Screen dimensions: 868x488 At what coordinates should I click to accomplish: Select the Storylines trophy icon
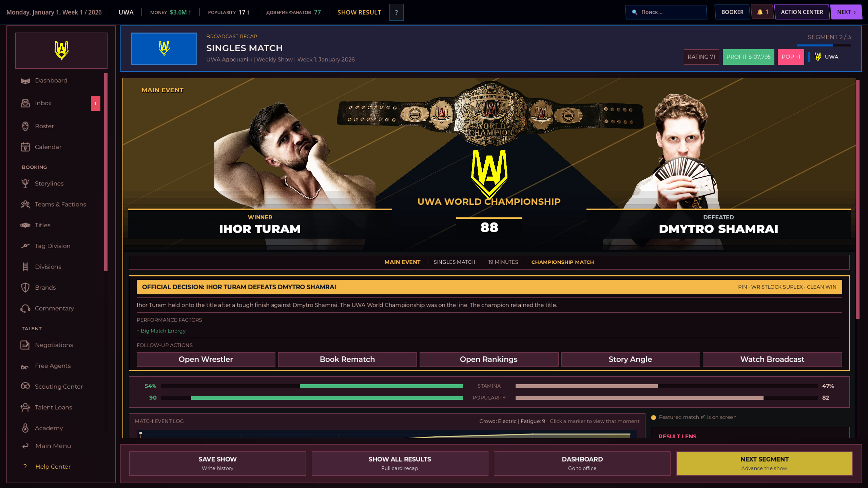25,183
